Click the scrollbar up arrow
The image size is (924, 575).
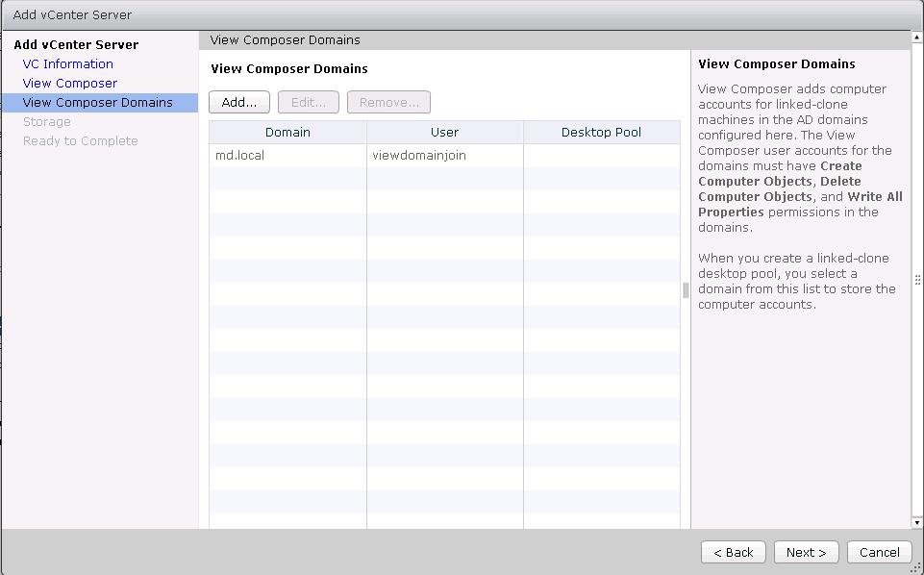coord(916,37)
